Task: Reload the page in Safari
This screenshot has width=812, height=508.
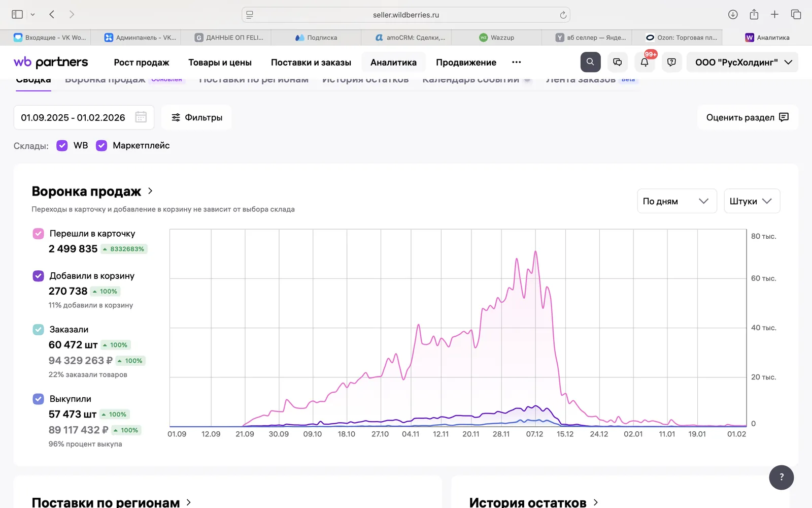Action: (x=563, y=15)
